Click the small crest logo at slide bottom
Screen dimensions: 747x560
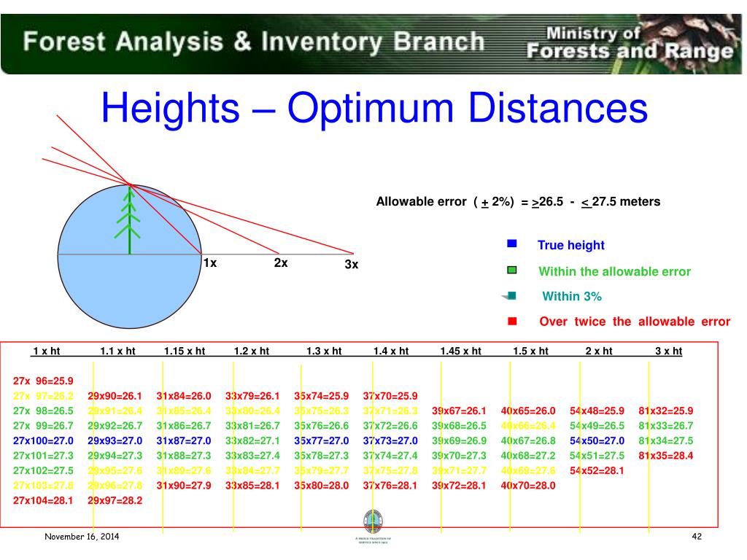coord(373,522)
